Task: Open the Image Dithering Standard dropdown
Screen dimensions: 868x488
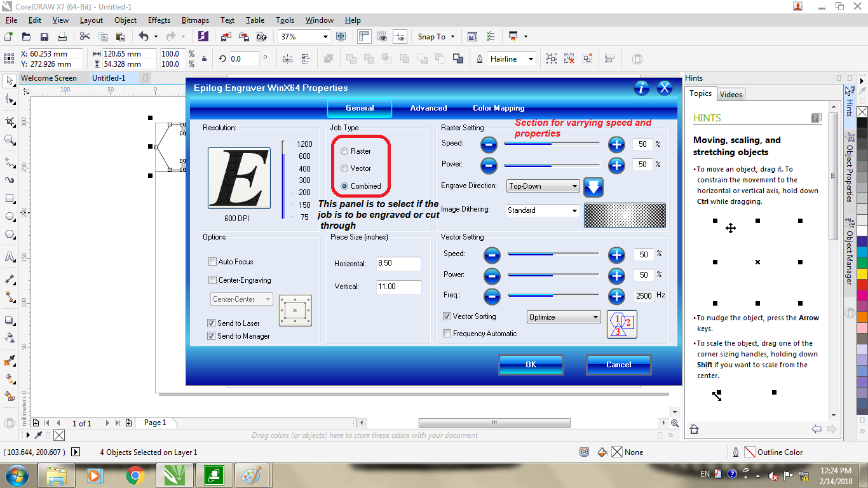Action: click(x=543, y=210)
